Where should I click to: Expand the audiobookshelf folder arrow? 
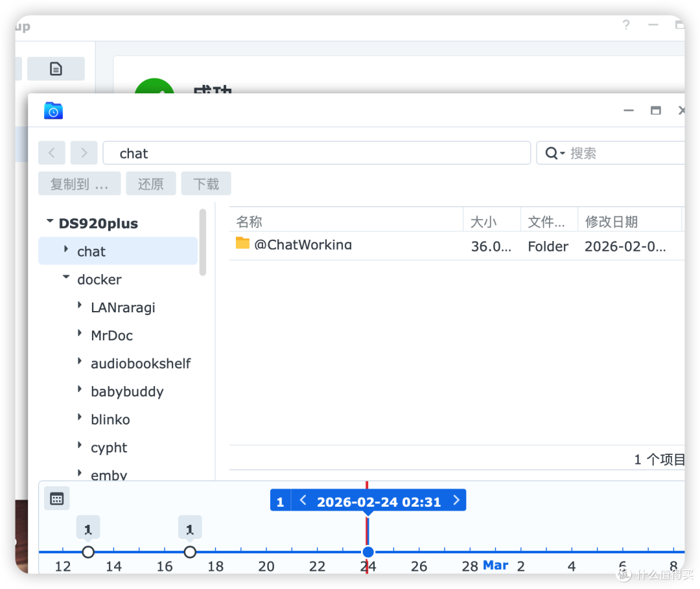click(x=80, y=361)
